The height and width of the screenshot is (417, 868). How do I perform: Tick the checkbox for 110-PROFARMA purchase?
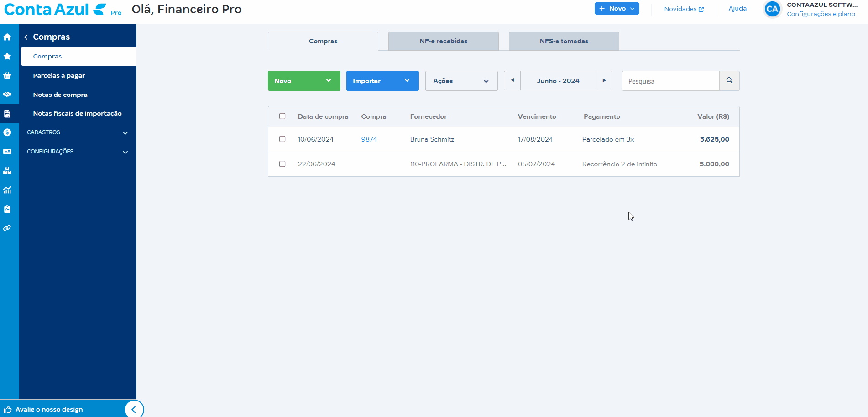coord(282,164)
